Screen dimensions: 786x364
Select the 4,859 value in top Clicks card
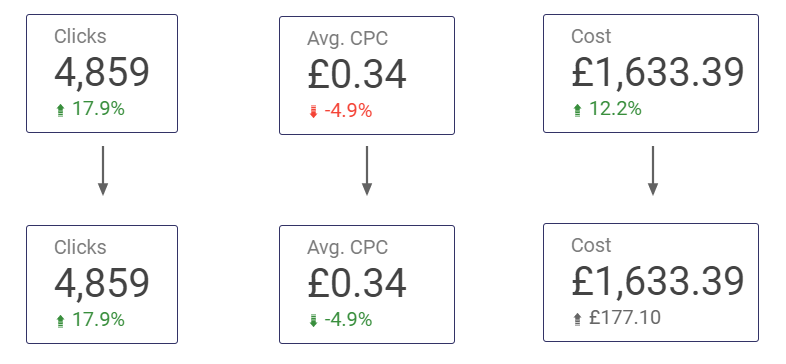102,72
